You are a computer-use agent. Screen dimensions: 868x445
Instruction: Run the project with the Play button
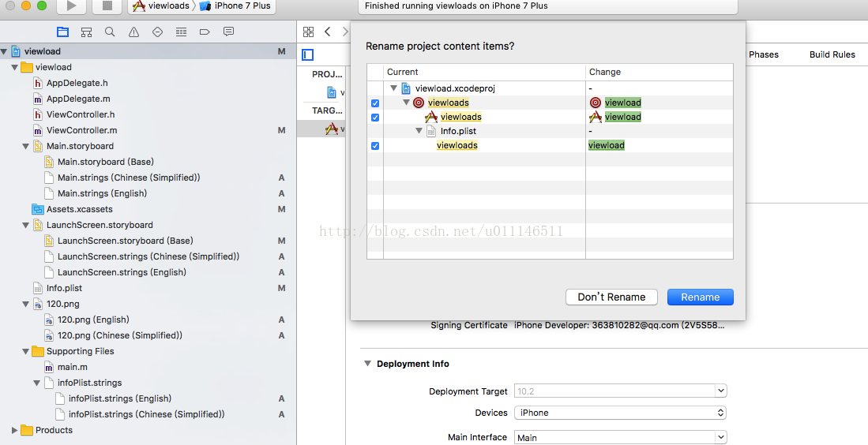(71, 6)
